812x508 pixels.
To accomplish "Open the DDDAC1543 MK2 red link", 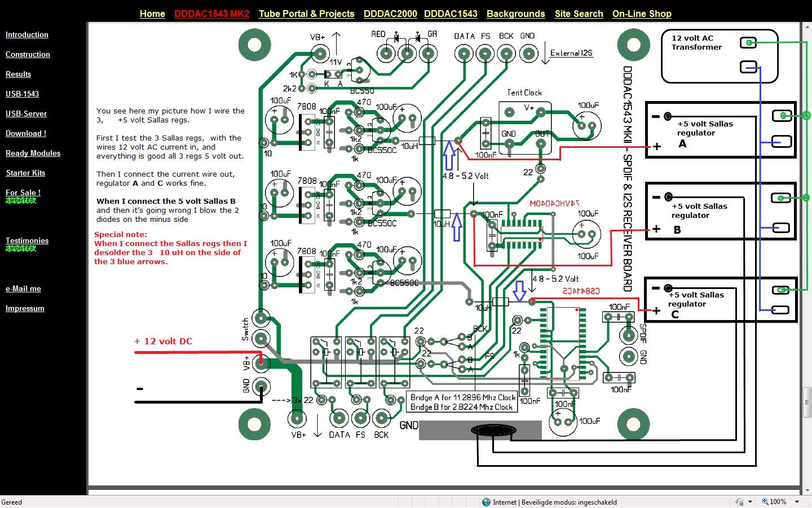I will click(211, 14).
